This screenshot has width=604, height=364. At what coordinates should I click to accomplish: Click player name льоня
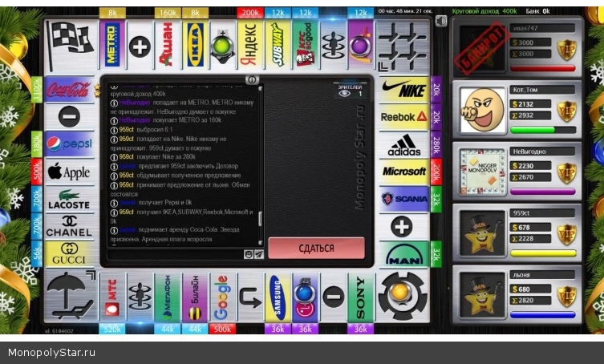[x=521, y=275]
